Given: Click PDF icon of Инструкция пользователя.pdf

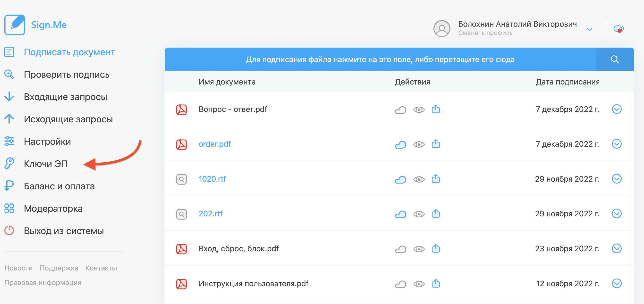Looking at the screenshot, I should [x=181, y=284].
